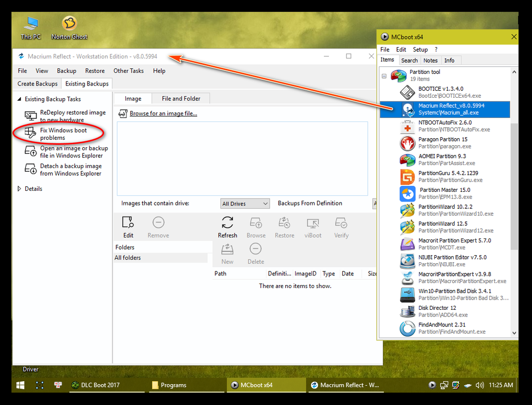Open the All Drives dropdown
The image size is (532, 405).
[x=245, y=204]
